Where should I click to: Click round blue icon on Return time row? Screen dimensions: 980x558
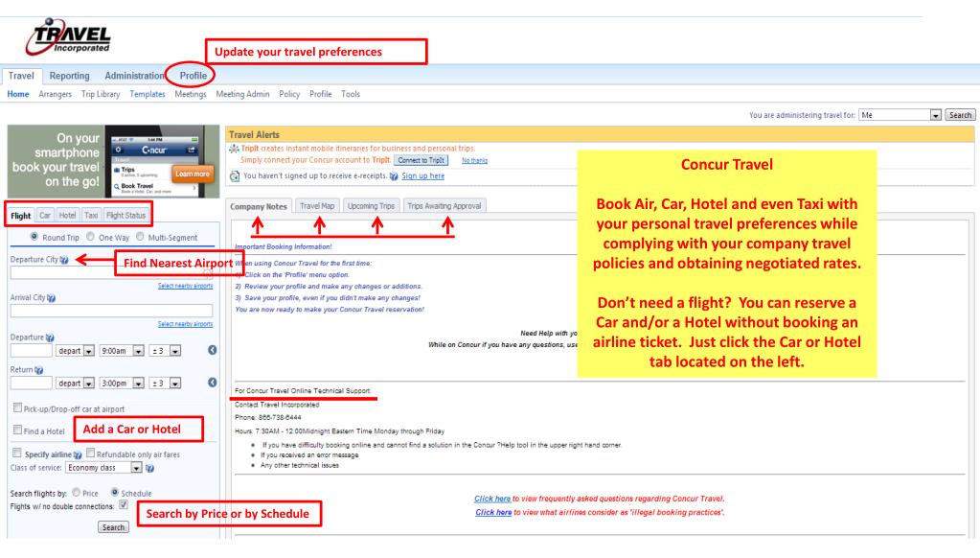(x=213, y=383)
